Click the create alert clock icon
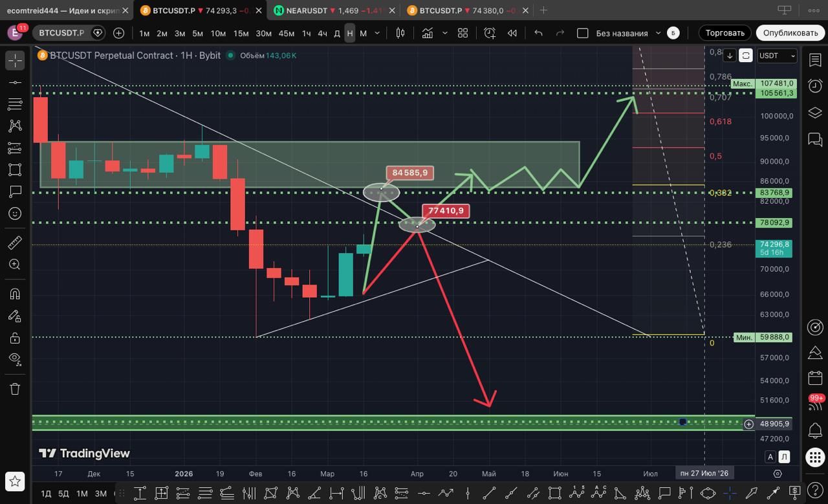This screenshot has width=828, height=504. [x=490, y=33]
